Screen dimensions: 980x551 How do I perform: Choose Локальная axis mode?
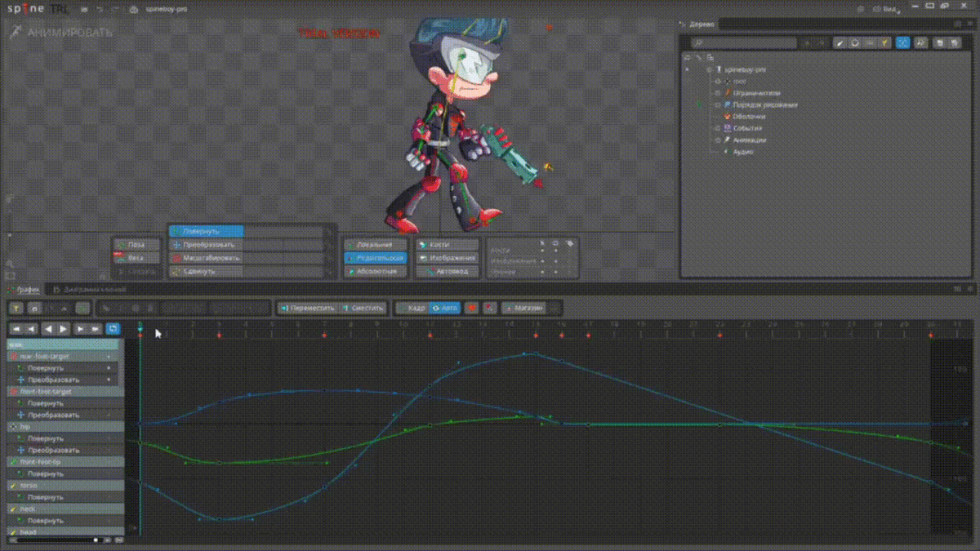point(375,244)
